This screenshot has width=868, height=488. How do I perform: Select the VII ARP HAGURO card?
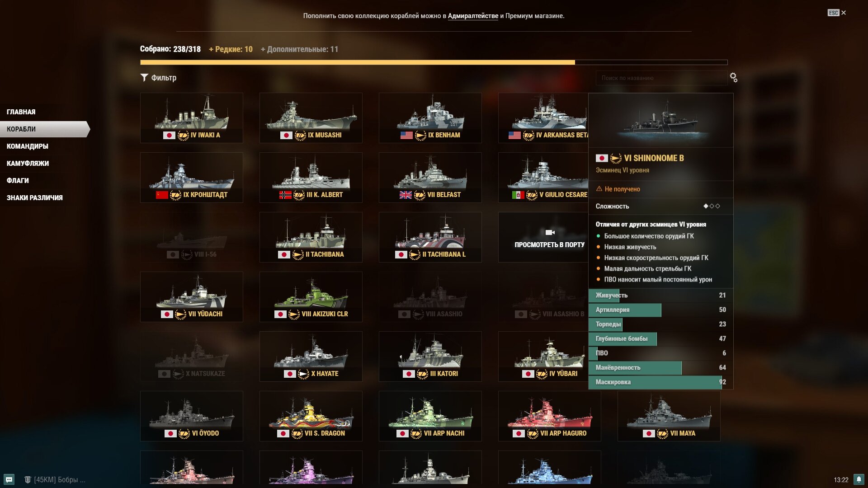tap(550, 416)
